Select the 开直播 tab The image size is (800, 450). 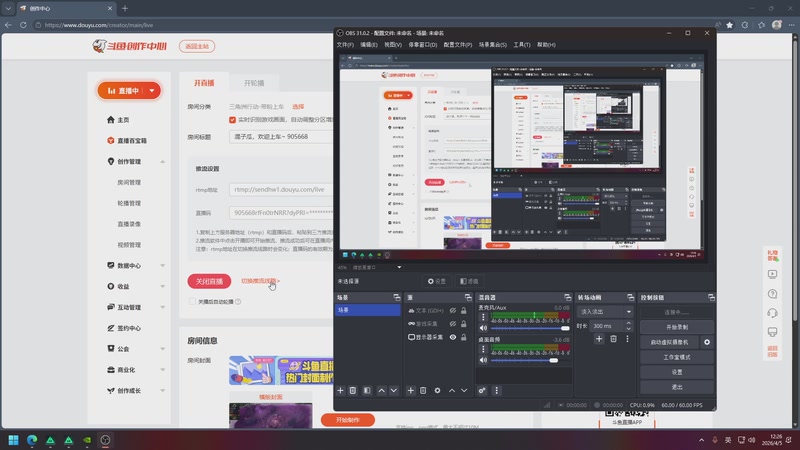pyautogui.click(x=204, y=83)
